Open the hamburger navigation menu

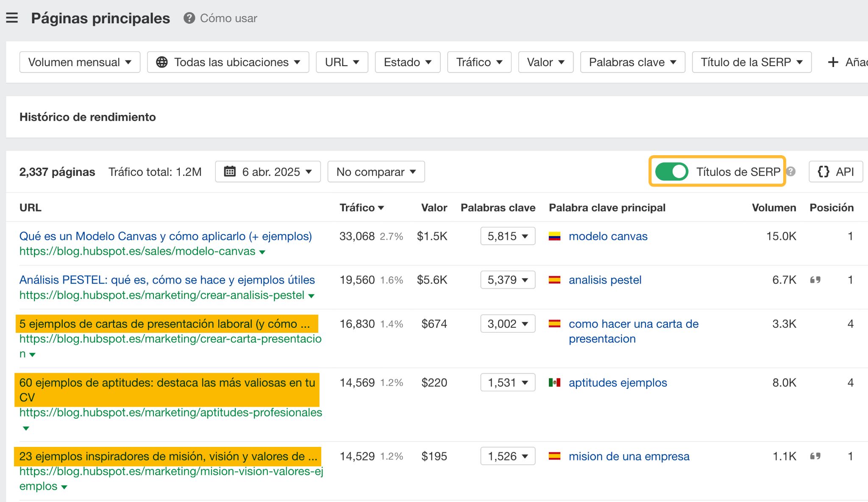pyautogui.click(x=13, y=18)
